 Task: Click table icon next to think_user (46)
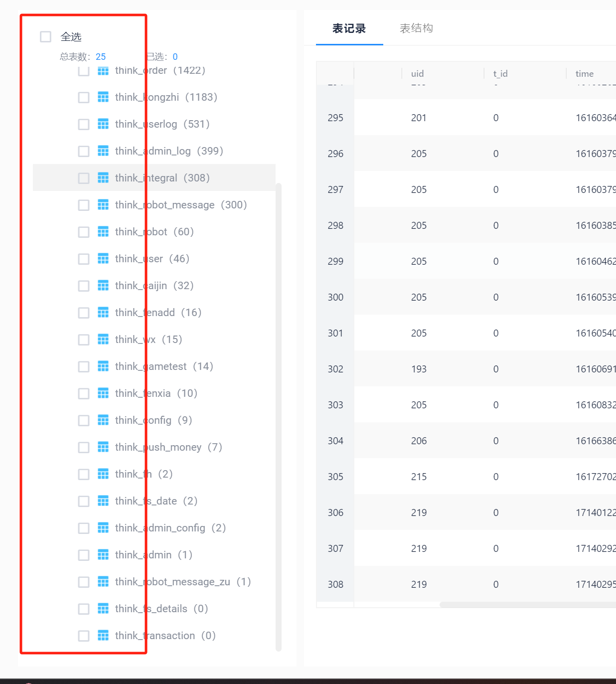pos(103,259)
